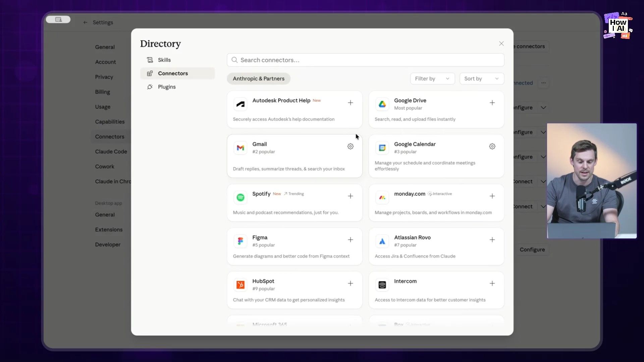Click the Spotify logo icon
Viewport: 644px width, 362px height.
240,197
